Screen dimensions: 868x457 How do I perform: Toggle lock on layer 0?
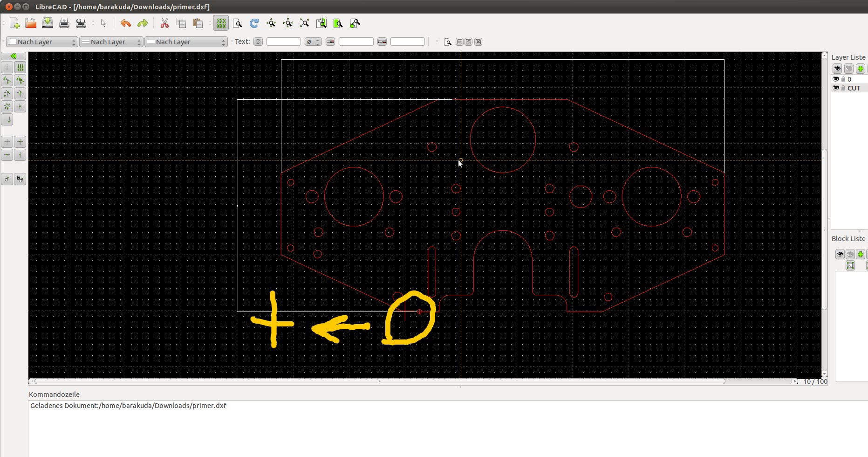[843, 79]
